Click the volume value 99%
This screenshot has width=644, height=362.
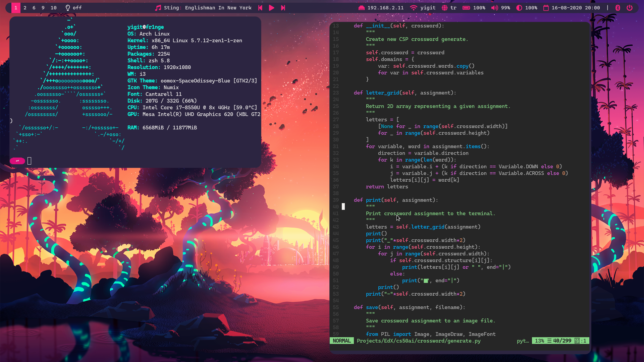point(505,8)
